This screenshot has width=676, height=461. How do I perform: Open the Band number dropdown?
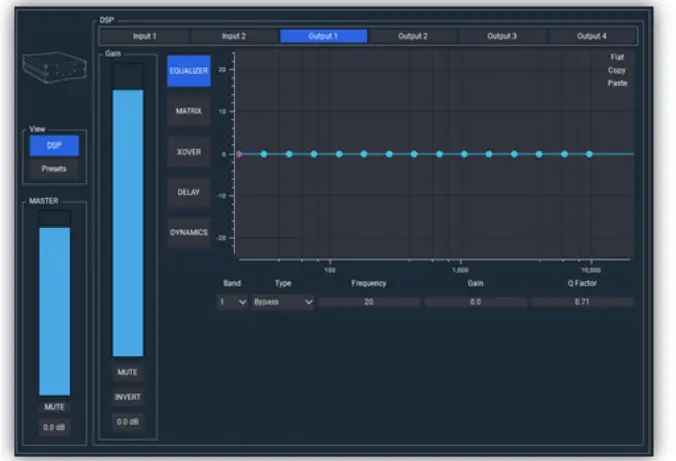[232, 302]
